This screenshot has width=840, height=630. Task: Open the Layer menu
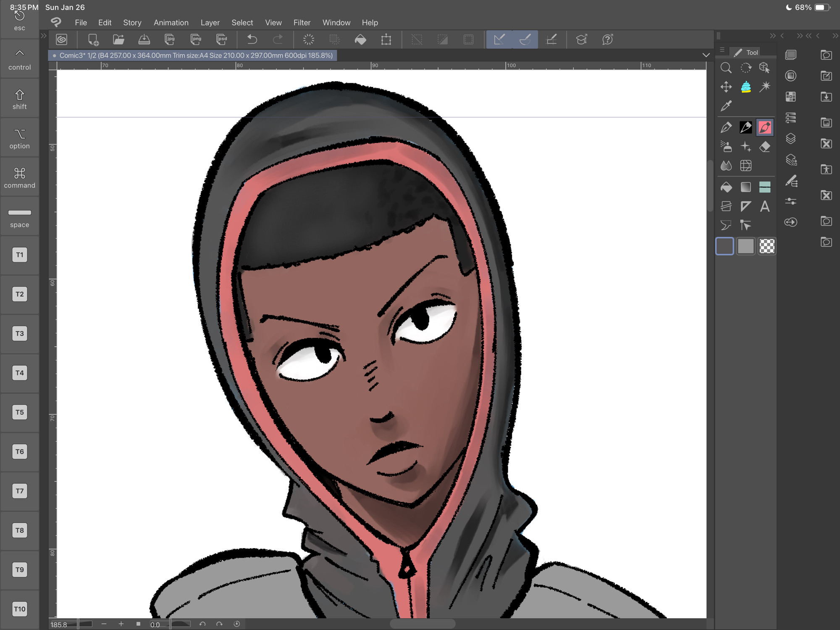(x=210, y=23)
